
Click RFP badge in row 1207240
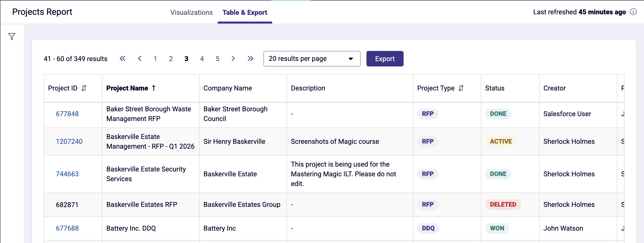coord(428,141)
